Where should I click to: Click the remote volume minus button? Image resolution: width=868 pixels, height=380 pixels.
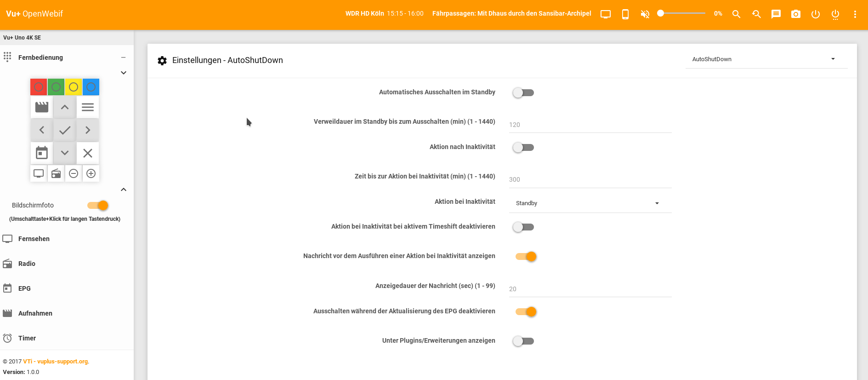(74, 173)
